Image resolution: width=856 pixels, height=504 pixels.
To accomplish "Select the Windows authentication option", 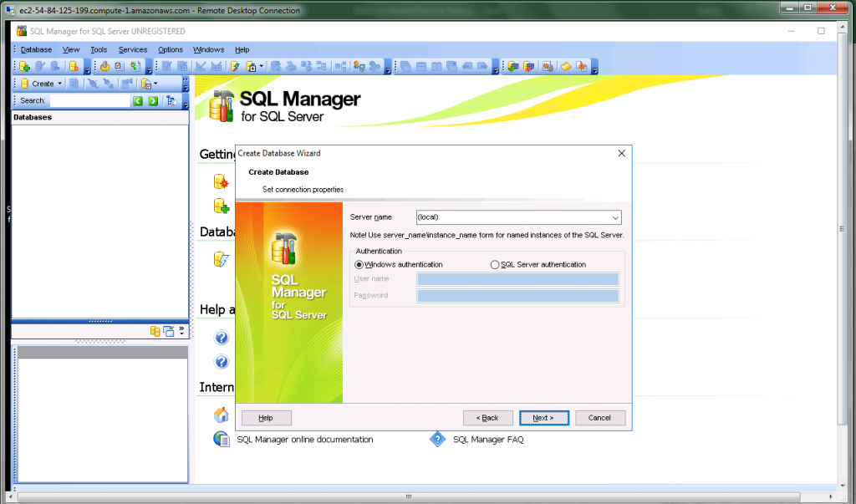I will click(x=359, y=264).
